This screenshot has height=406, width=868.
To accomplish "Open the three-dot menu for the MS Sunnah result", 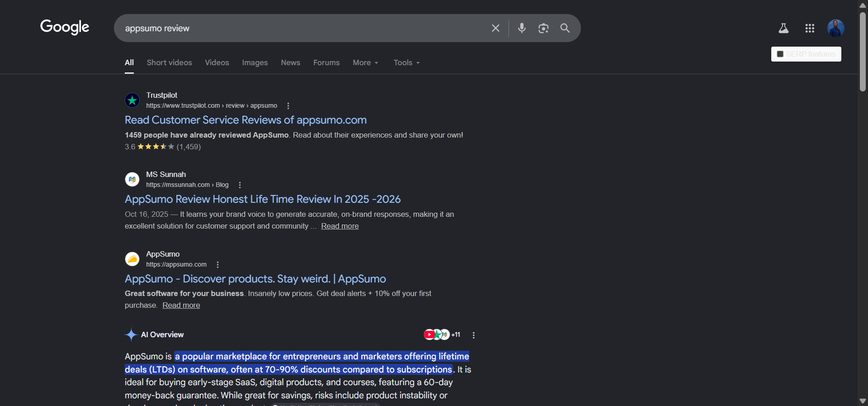I will 240,185.
